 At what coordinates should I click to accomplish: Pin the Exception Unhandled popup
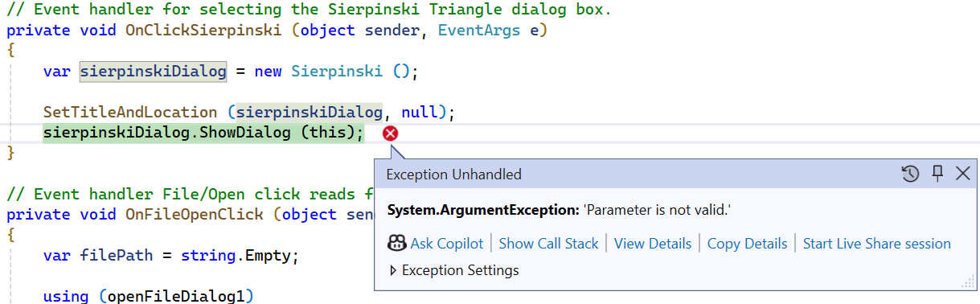point(937,174)
